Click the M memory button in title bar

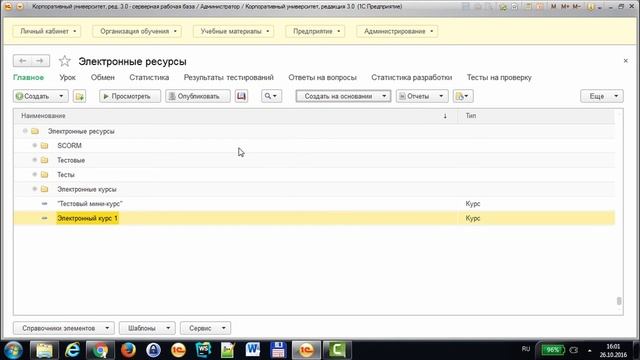click(553, 7)
